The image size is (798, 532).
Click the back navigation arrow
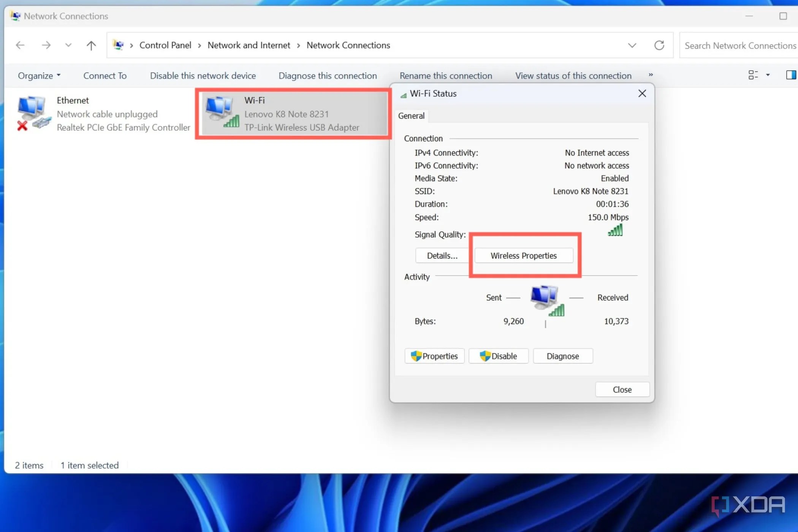click(x=20, y=45)
